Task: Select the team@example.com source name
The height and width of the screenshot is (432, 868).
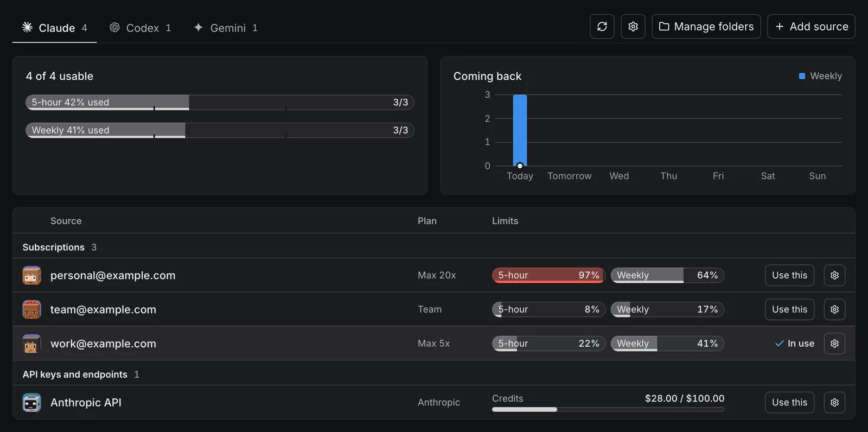Action: 103,309
